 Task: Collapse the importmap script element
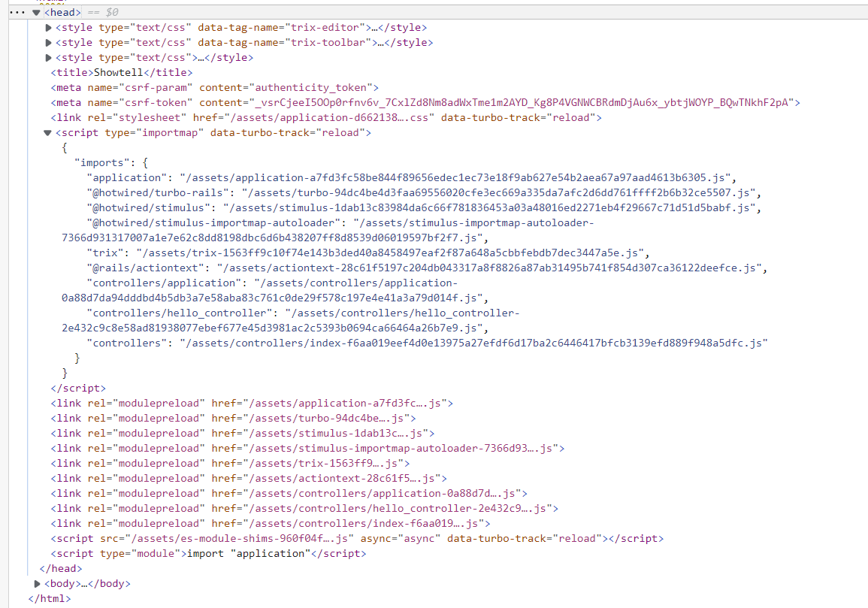pos(47,133)
